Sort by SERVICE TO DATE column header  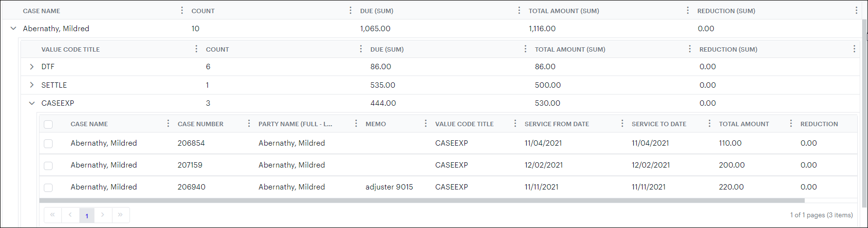point(659,124)
